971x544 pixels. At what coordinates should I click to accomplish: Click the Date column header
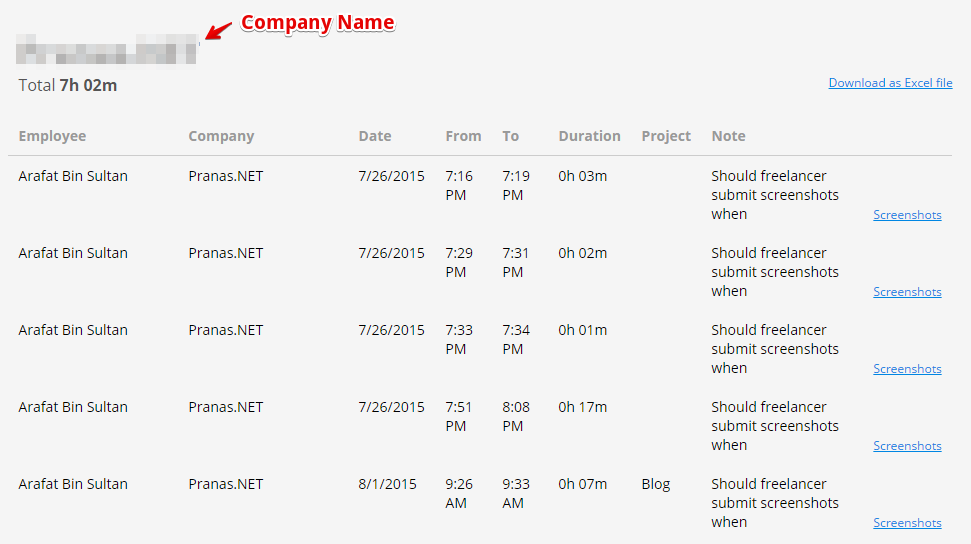375,136
